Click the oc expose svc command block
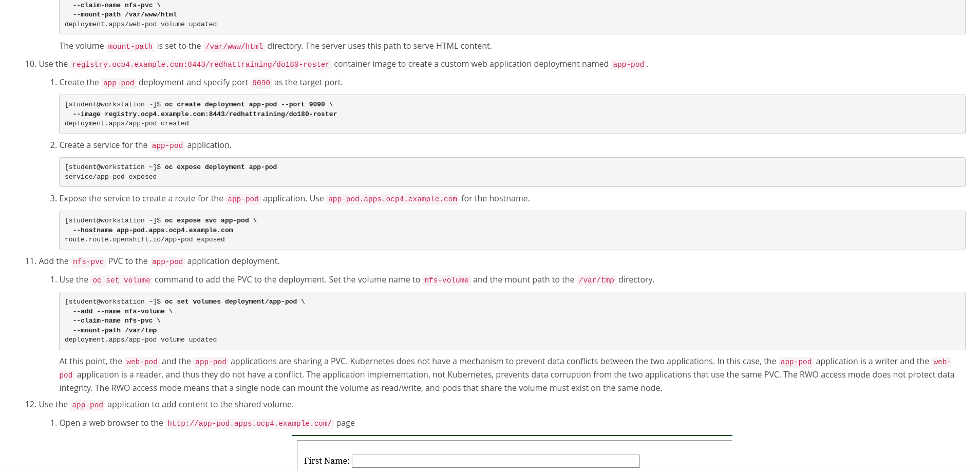This screenshot has width=980, height=471. tap(512, 230)
